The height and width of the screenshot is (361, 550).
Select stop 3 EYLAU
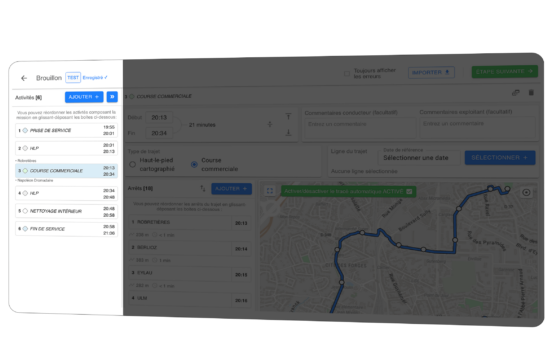tap(190, 273)
